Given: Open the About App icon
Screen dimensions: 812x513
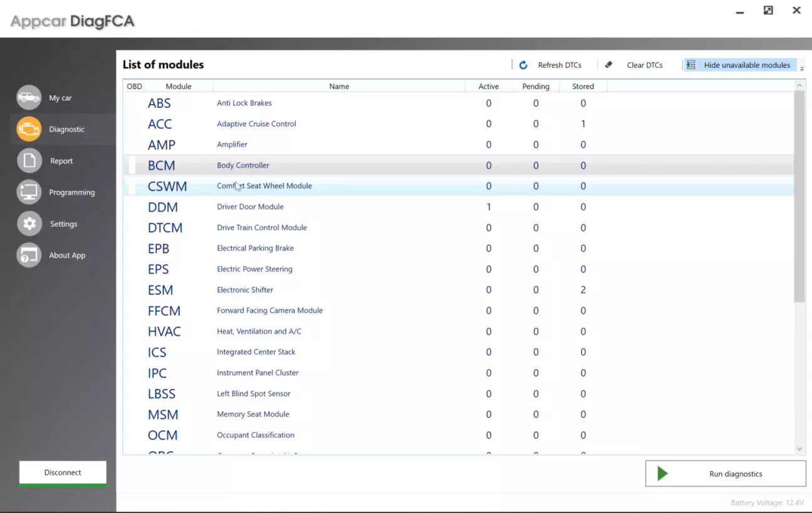Looking at the screenshot, I should [29, 255].
